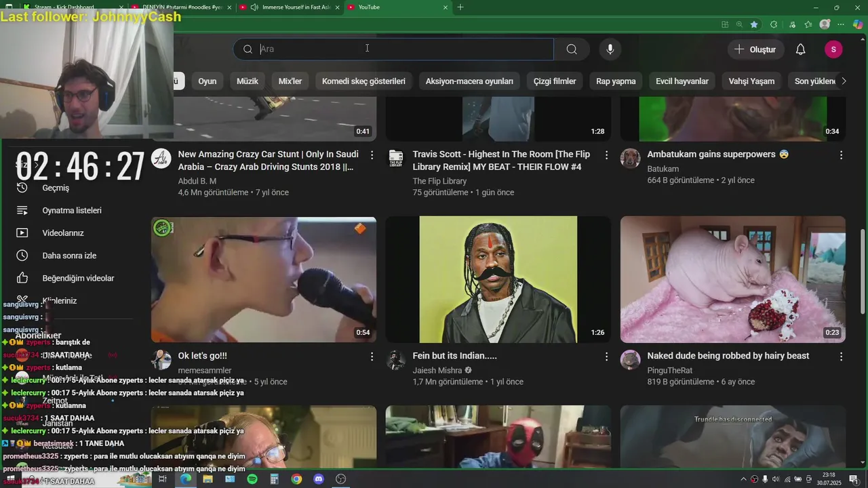Viewport: 868px width, 488px height.
Task: Select the Çizgi filmler chip
Action: coord(555,81)
